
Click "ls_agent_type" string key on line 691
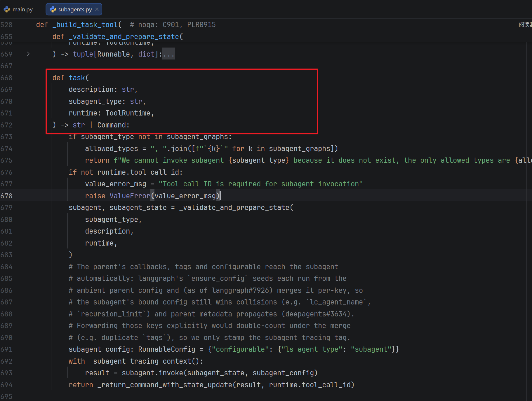coord(312,349)
